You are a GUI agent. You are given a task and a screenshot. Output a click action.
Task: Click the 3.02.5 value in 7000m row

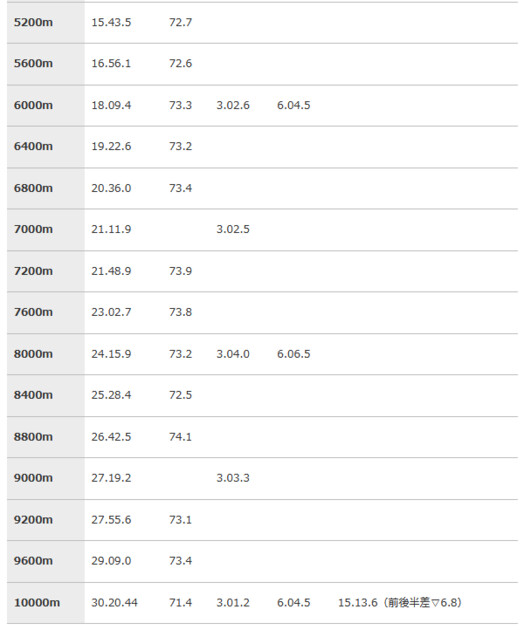pyautogui.click(x=233, y=229)
